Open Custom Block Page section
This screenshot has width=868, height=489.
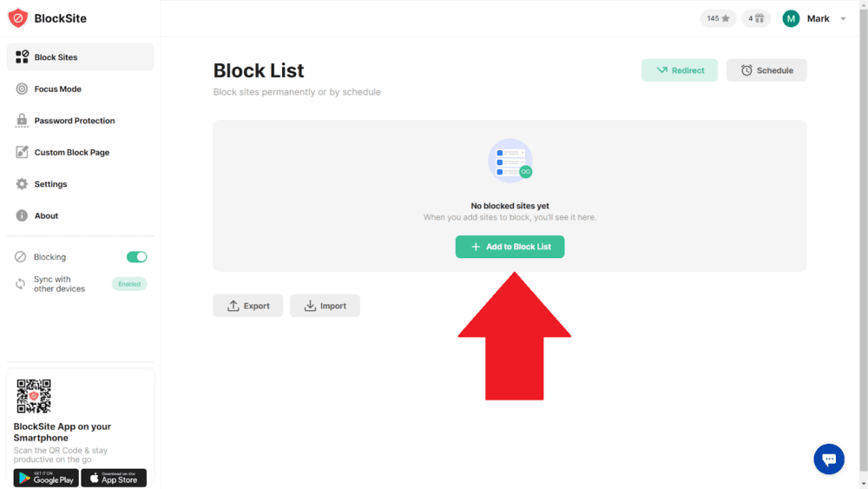pyautogui.click(x=71, y=152)
